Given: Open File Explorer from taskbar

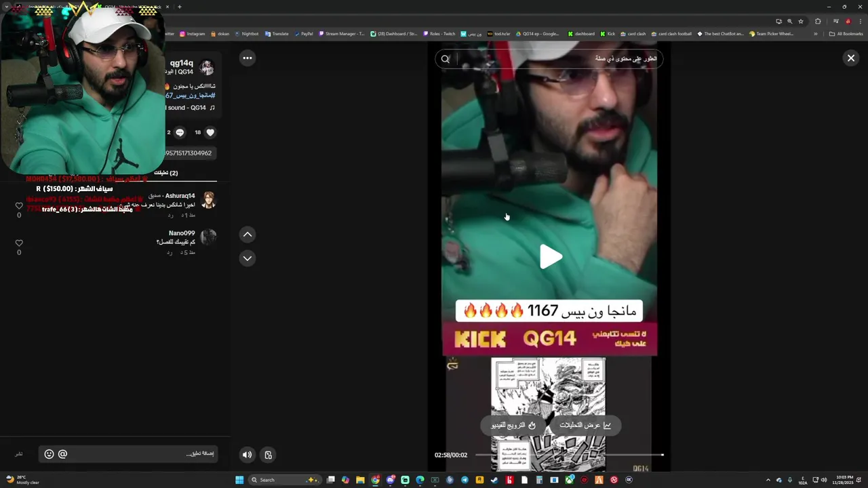Looking at the screenshot, I should click(x=360, y=480).
